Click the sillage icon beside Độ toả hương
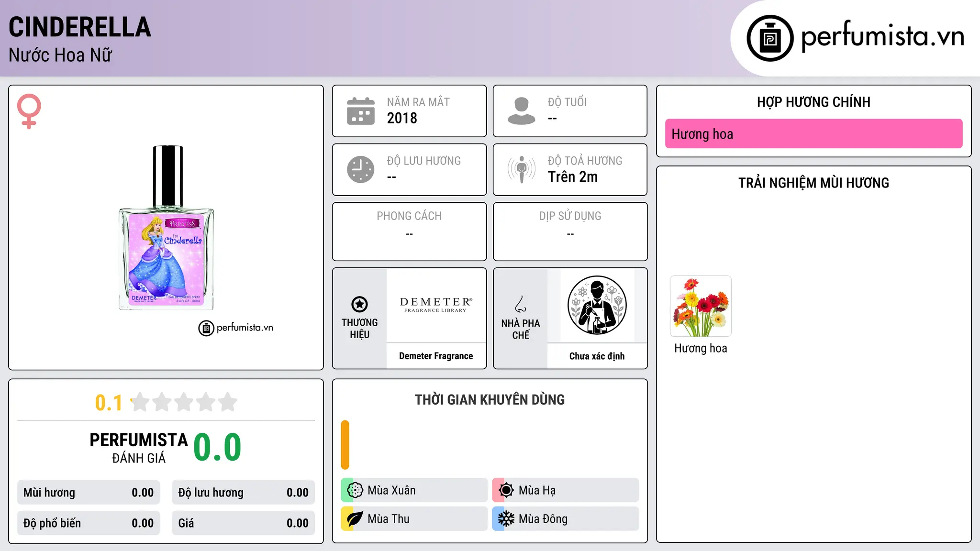This screenshot has height=551, width=980. click(522, 169)
